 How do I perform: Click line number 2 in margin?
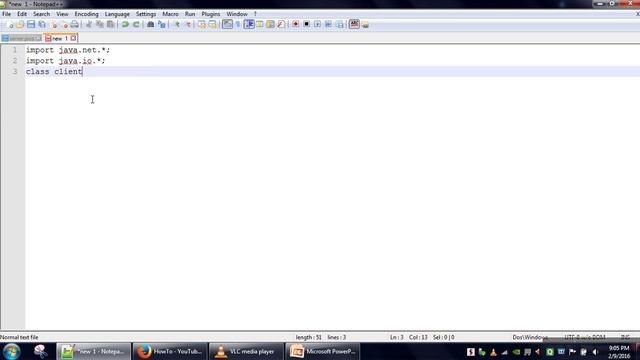point(15,60)
